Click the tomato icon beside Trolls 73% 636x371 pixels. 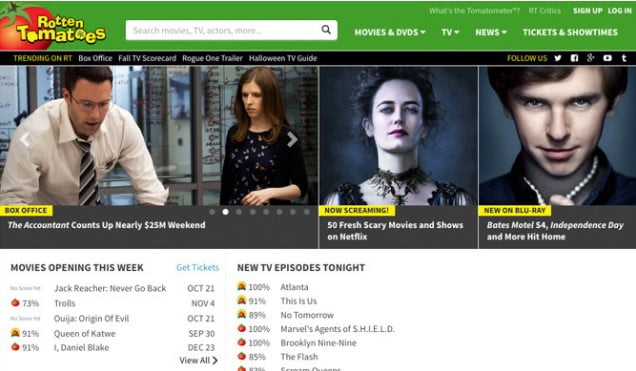click(15, 302)
